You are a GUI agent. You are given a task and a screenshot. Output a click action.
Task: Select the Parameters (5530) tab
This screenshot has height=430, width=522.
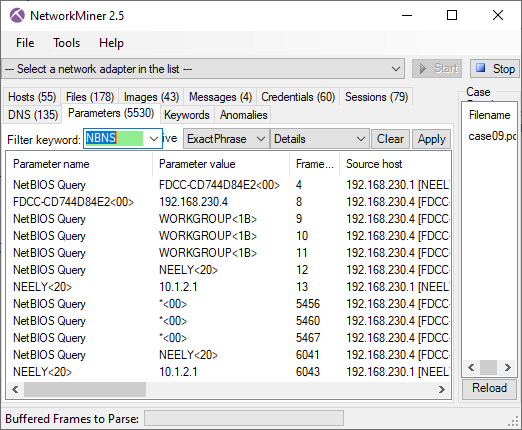[111, 113]
